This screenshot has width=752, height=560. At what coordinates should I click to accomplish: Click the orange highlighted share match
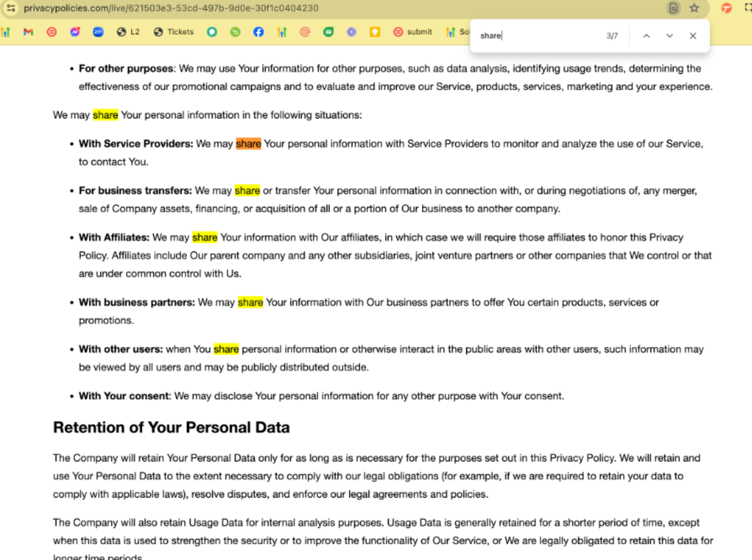pos(248,144)
